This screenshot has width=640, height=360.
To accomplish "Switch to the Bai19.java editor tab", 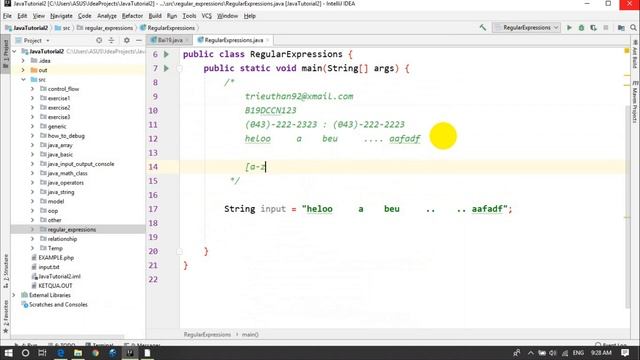I will click(x=170, y=40).
